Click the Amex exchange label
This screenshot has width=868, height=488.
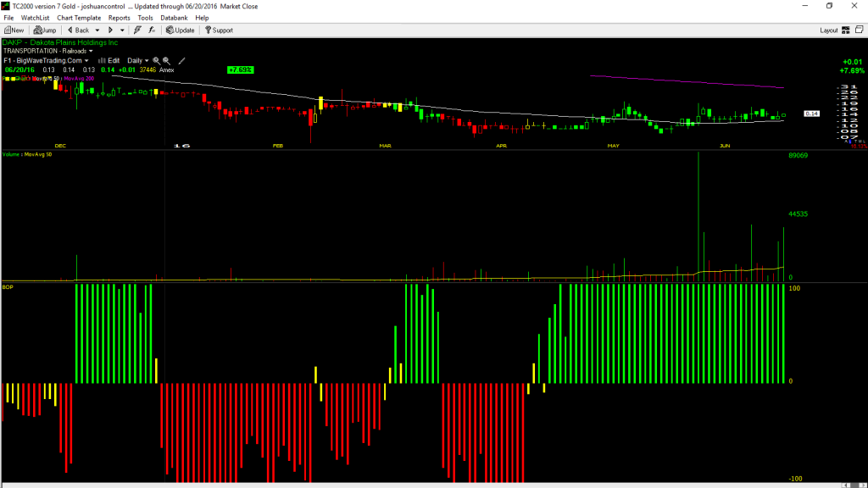167,70
